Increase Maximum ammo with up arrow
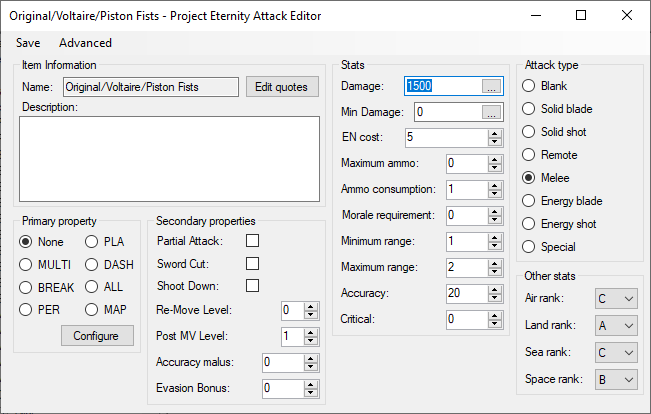This screenshot has height=414, width=651. [494, 159]
